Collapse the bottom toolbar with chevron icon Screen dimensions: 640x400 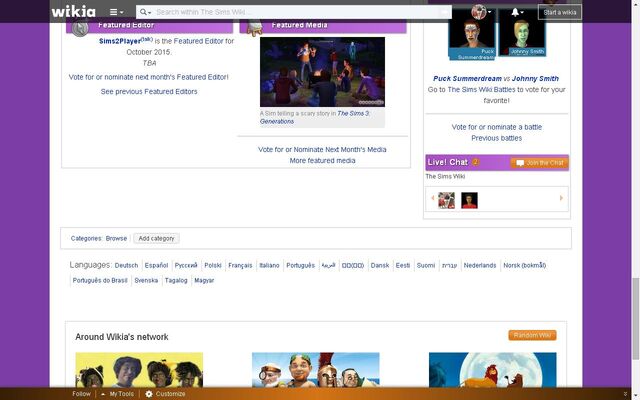625,394
